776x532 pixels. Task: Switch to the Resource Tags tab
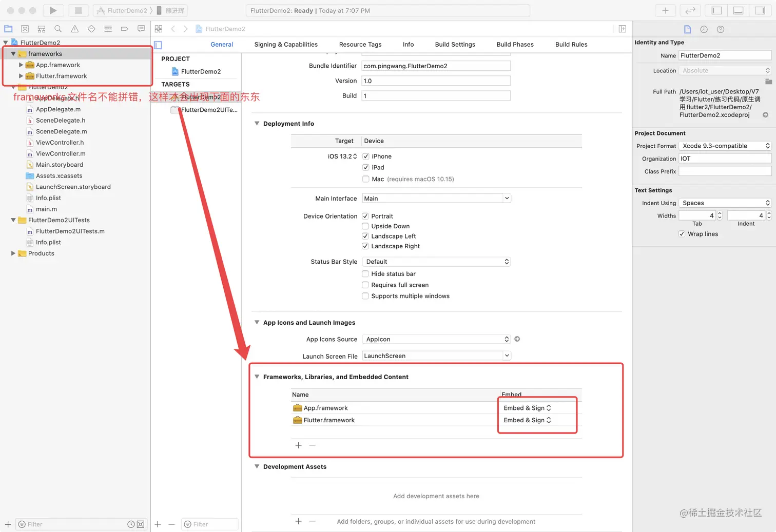360,45
